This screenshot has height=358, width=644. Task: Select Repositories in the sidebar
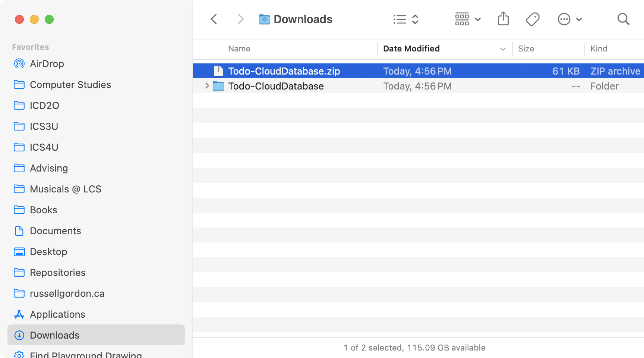pos(57,273)
